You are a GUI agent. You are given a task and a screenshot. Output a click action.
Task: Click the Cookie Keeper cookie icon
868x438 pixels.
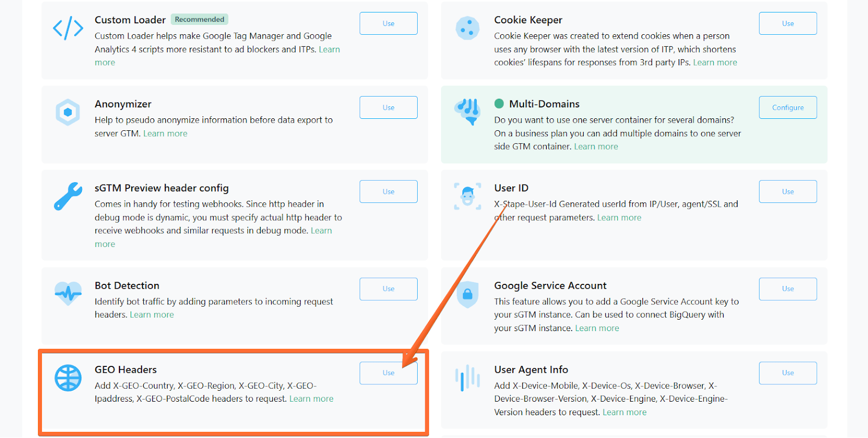[467, 28]
